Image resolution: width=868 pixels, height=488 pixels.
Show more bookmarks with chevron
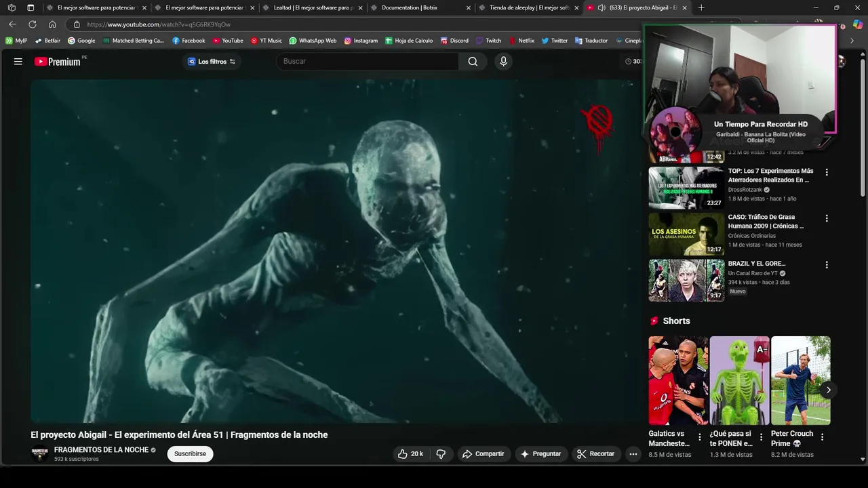[852, 41]
